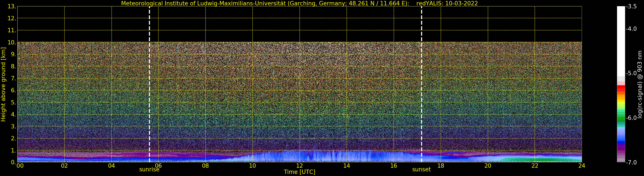644x176 pixels.
Task: Click the '7.' height tick label
Action: (x=13, y=78)
